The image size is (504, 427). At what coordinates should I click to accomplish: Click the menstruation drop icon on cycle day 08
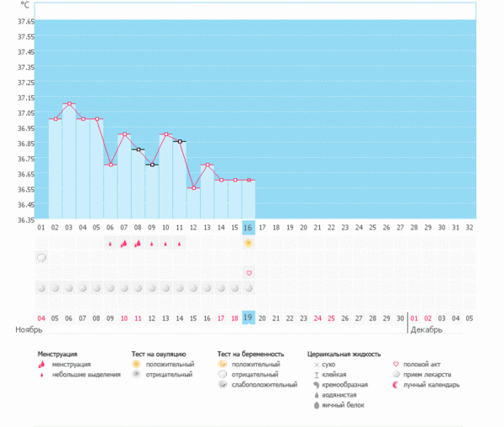coord(138,243)
